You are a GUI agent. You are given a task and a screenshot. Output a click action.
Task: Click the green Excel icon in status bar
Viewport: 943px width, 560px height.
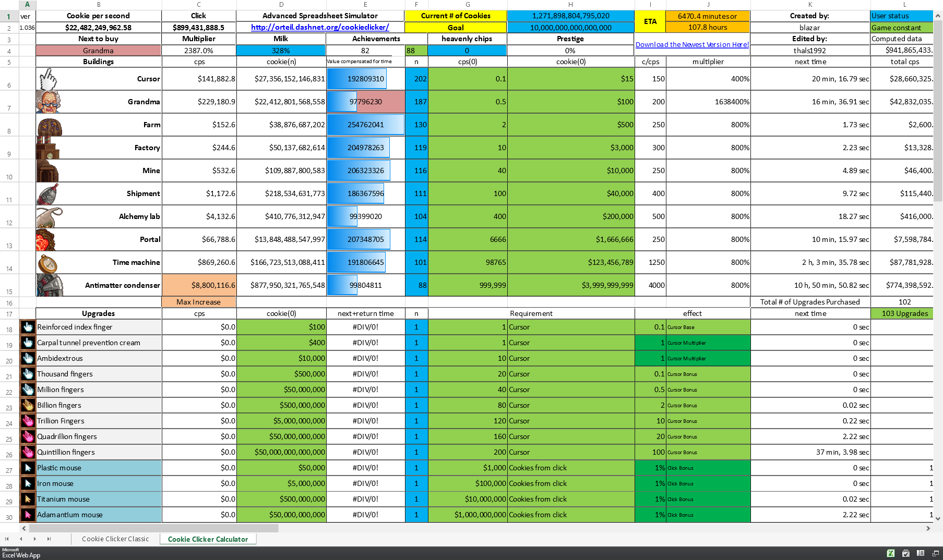point(891,553)
